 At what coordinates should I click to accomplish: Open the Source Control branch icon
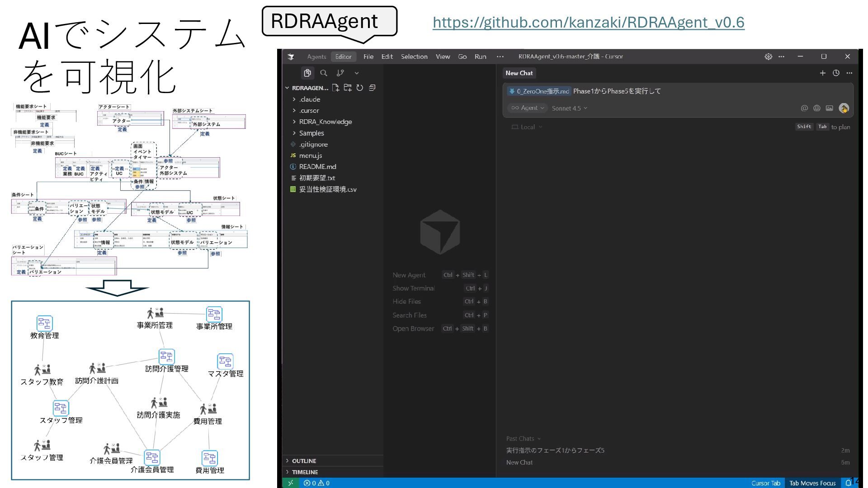click(340, 73)
